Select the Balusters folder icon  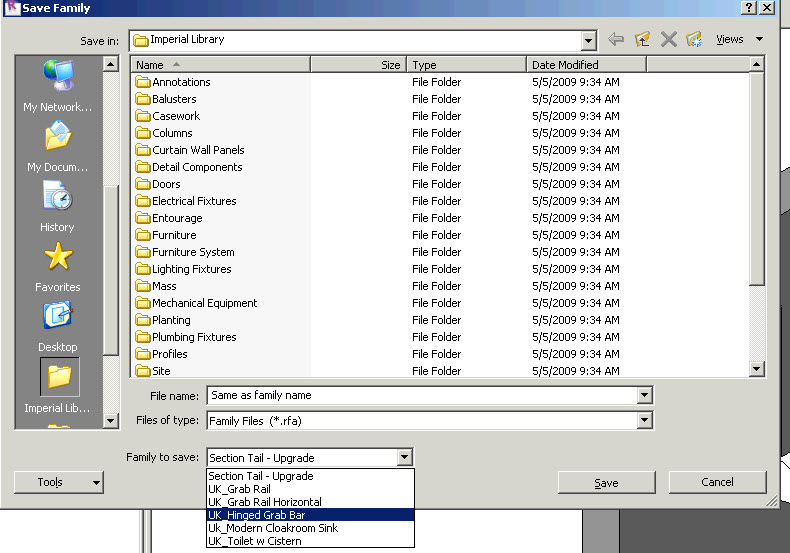click(x=143, y=99)
